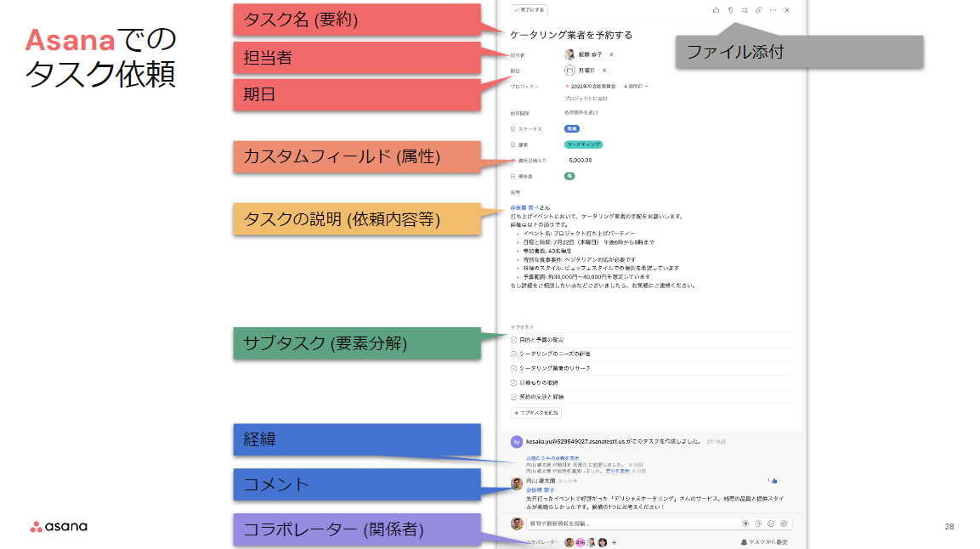
Task: Click the description bullet about ベジタリアン対応
Action: point(580,259)
